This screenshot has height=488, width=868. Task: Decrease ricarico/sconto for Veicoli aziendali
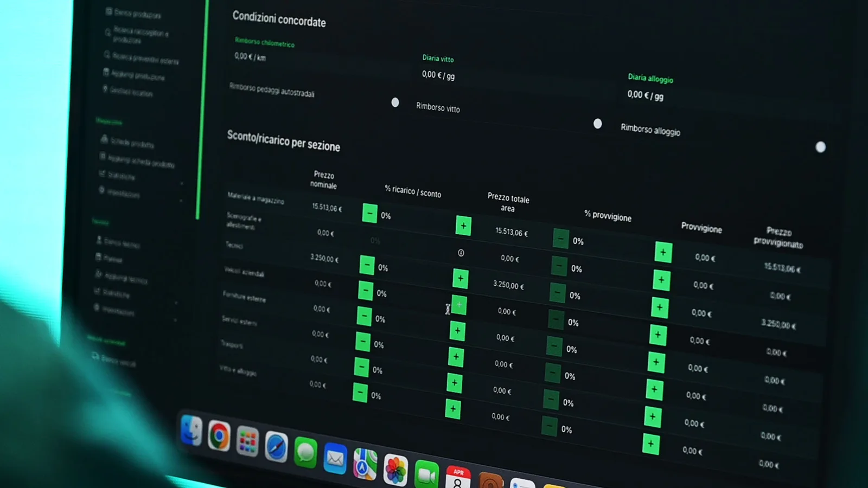366,291
